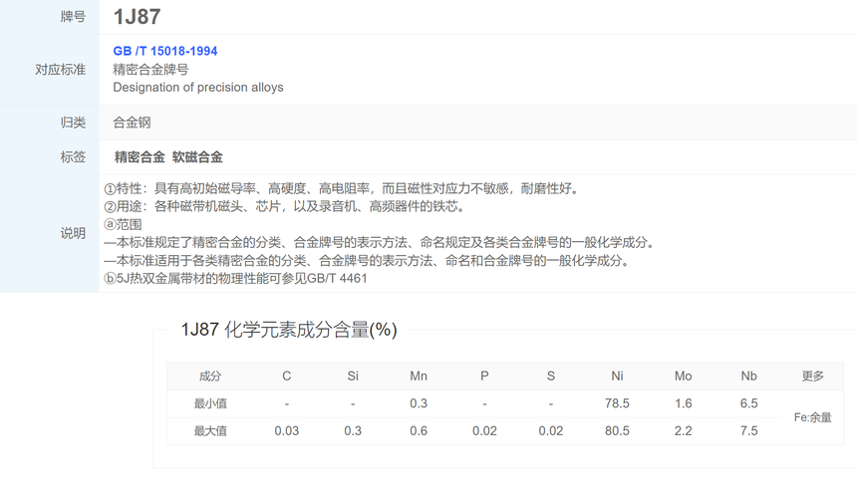This screenshot has width=857, height=504.
Task: Click the 精密合金 tag
Action: click(140, 157)
